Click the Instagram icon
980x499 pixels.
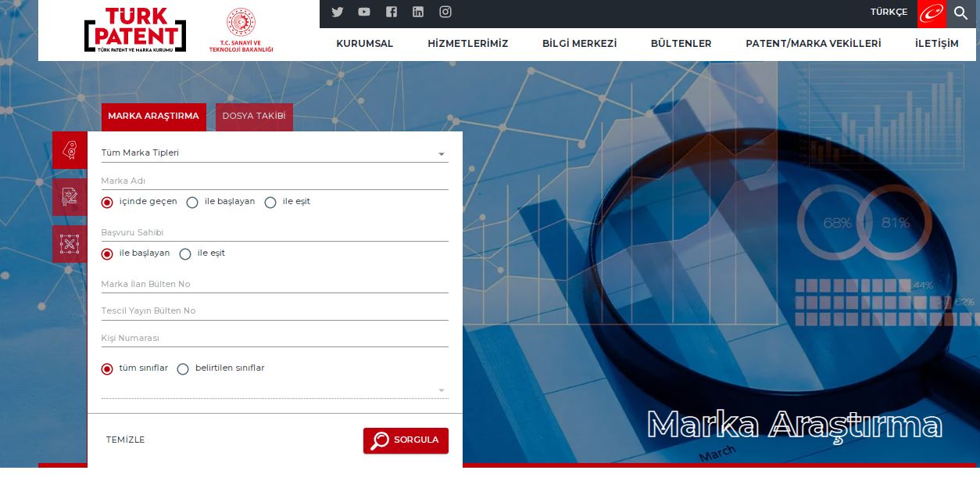(445, 12)
